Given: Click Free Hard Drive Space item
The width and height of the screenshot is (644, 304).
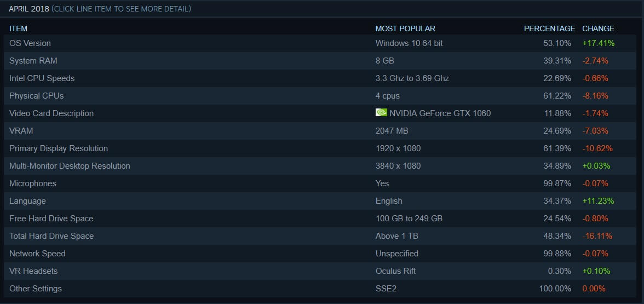Looking at the screenshot, I should pos(51,219).
